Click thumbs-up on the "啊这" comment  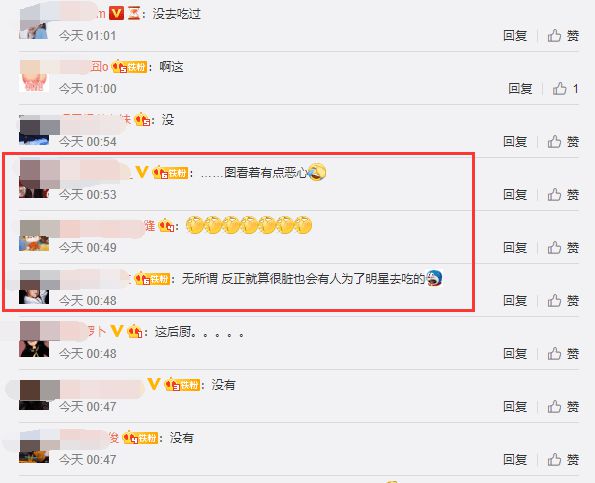[565, 89]
